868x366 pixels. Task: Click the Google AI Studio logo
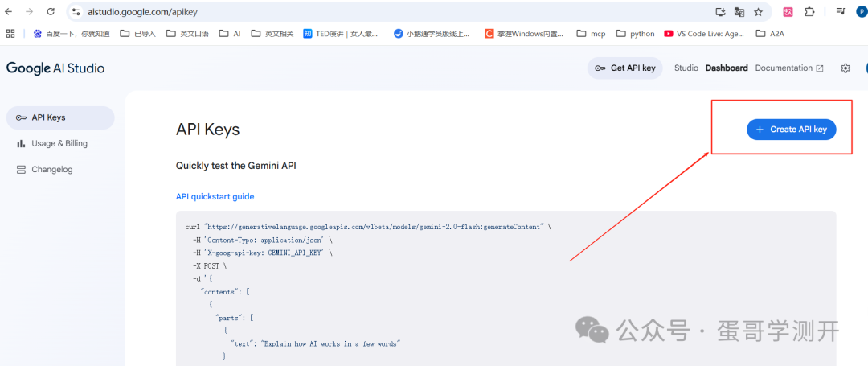coord(55,68)
